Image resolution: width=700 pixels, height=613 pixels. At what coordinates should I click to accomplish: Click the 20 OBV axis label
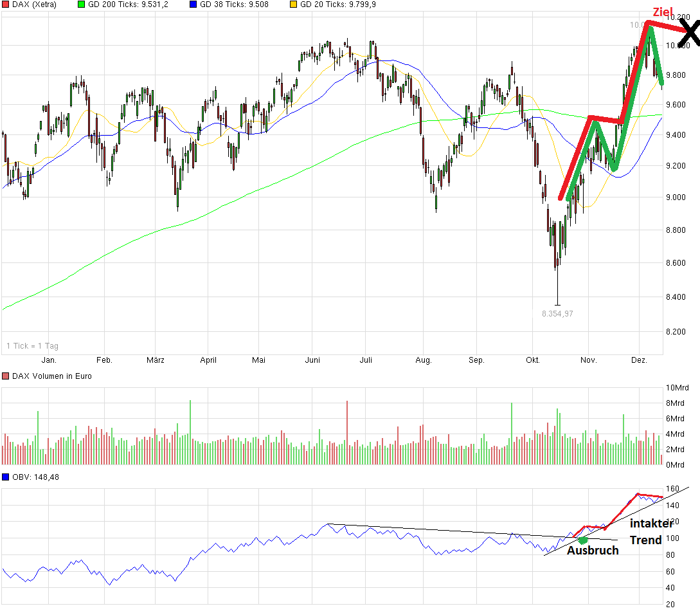pyautogui.click(x=670, y=605)
